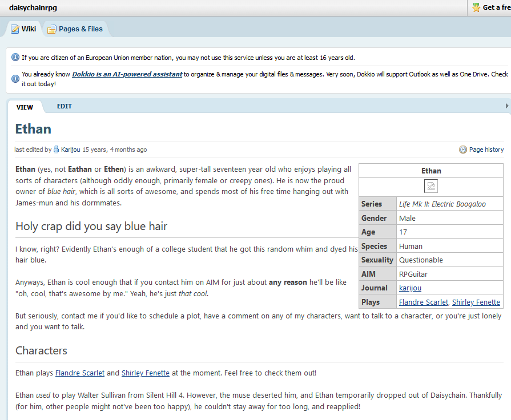
Task: Click the 'last edited by' label
Action: pyautogui.click(x=33, y=150)
